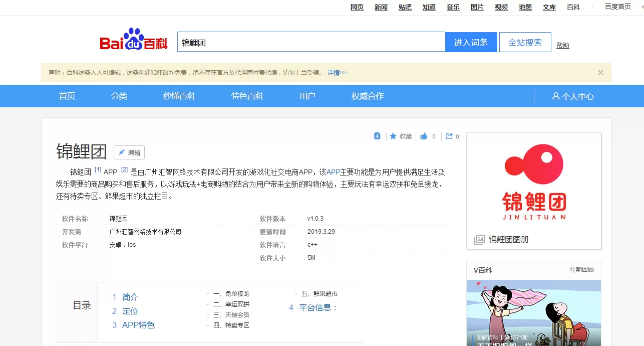Click the 全站搜索 button
The image size is (644, 346).
pos(525,42)
